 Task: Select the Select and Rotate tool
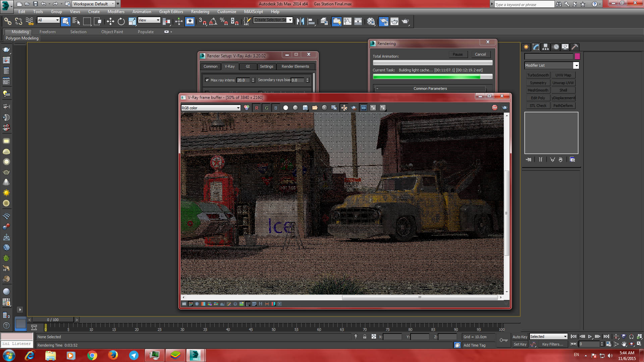[x=121, y=21]
